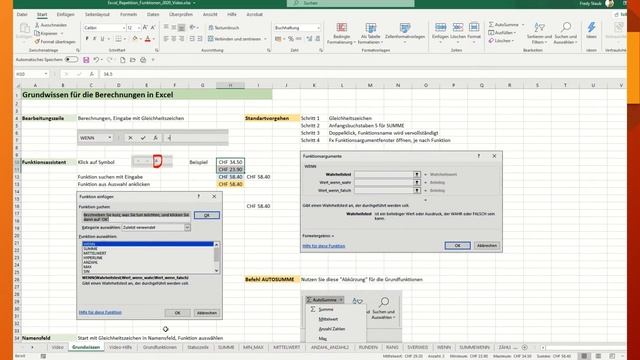The height and width of the screenshot is (360, 640).
Task: Open the Buchhaltung number format dropdown
Action: (x=318, y=28)
